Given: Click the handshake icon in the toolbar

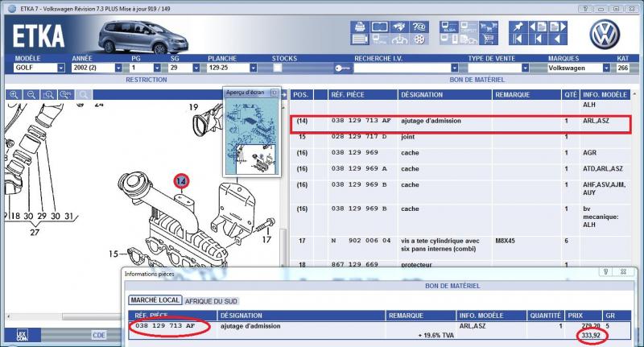Looking at the screenshot, I should (x=398, y=27).
